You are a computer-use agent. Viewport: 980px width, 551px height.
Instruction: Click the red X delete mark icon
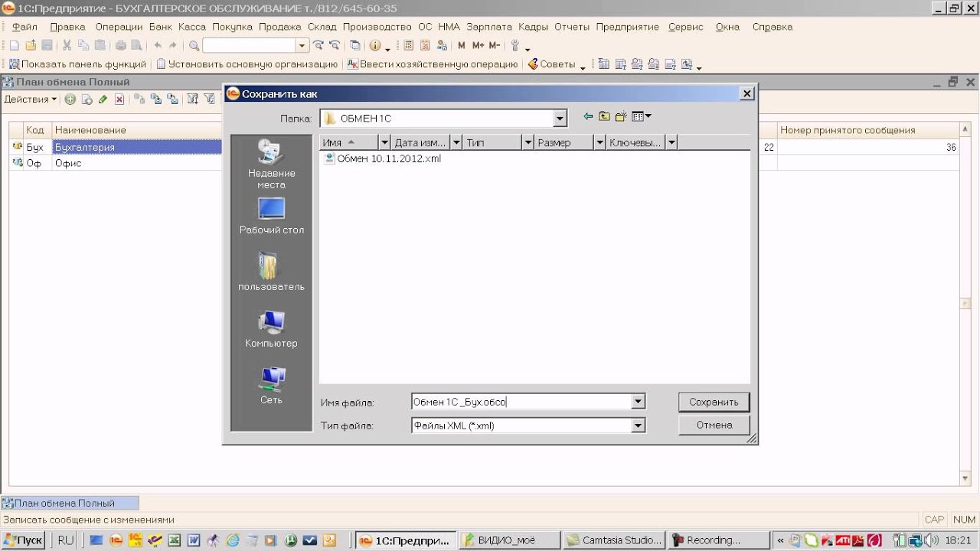click(119, 99)
